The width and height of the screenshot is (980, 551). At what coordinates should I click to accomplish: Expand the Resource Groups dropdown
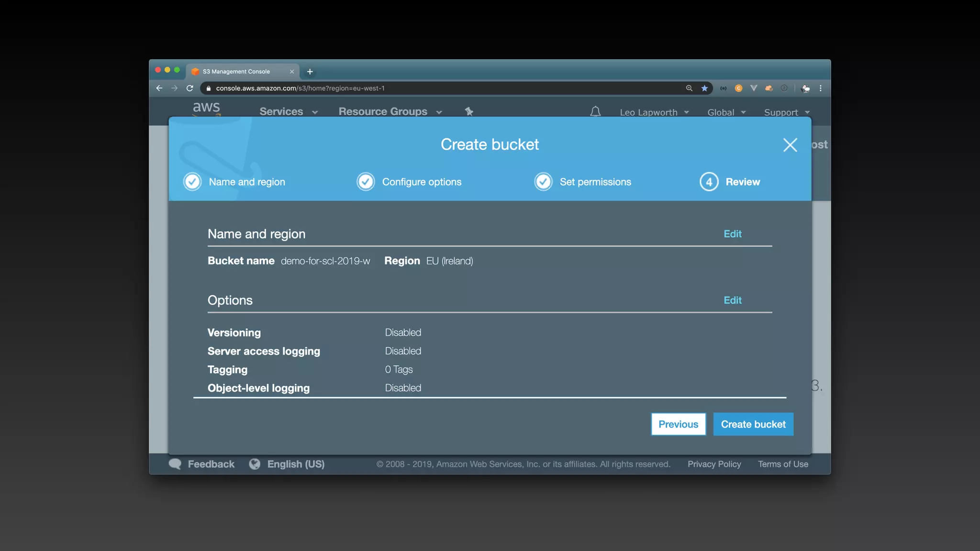[x=390, y=112]
